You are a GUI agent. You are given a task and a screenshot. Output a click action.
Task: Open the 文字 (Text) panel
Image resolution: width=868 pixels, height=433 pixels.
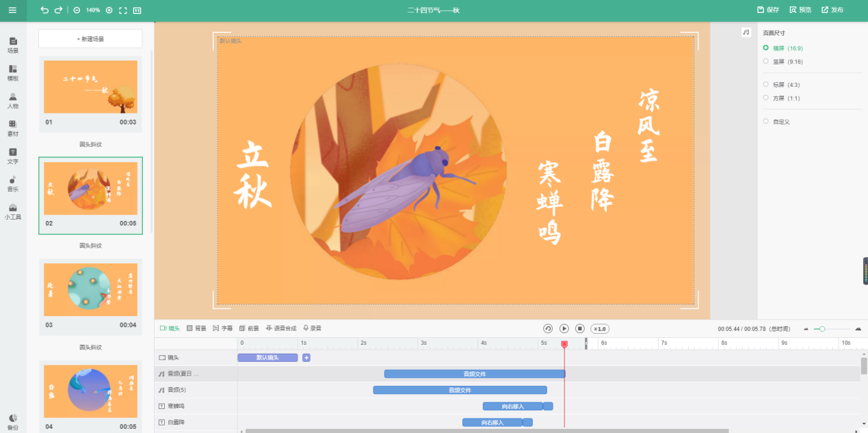(x=12, y=157)
